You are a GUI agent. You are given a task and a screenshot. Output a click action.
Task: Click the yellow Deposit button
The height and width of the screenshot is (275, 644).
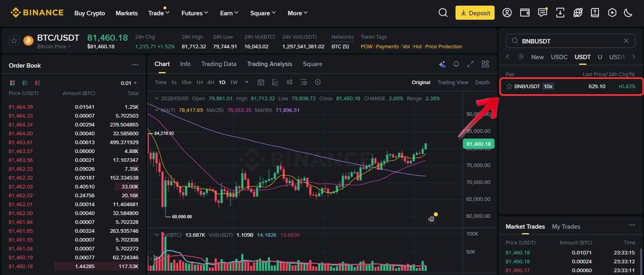(475, 13)
